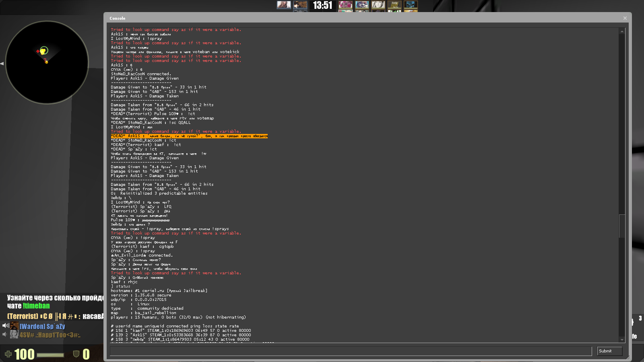Click the green !timeban chat command text

pyautogui.click(x=36, y=306)
